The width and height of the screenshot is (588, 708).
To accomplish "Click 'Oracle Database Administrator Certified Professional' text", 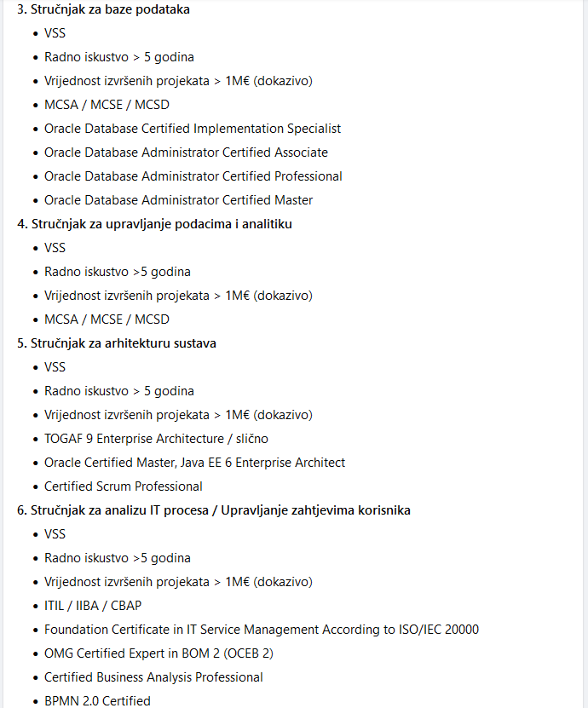I will 193,176.
